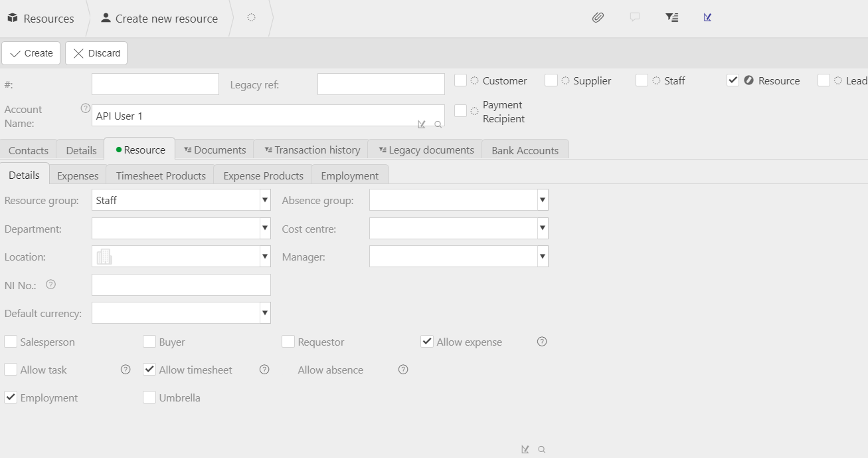Image resolution: width=868 pixels, height=458 pixels.
Task: Enable the Salesperson checkbox
Action: pos(11,342)
